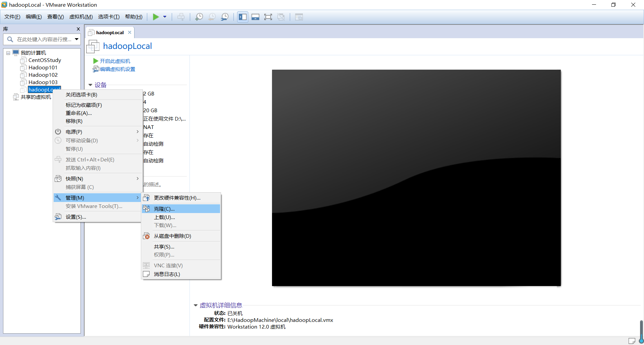Click the 管理(M) wrench icon
The image size is (644, 345).
tap(58, 198)
